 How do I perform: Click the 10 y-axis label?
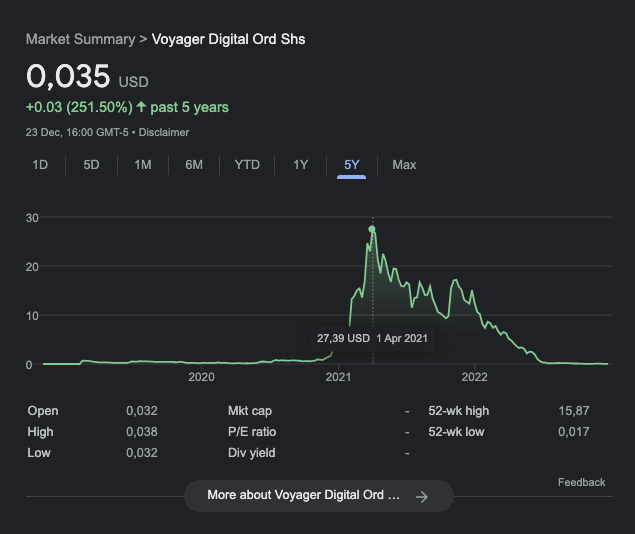click(x=32, y=316)
